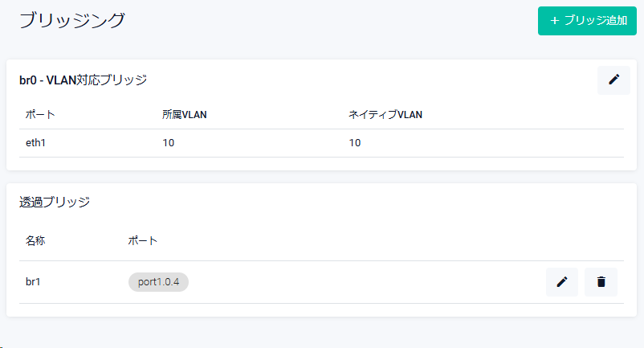This screenshot has height=348, width=644.
Task: Click empty space in the br1 row
Action: 361,282
